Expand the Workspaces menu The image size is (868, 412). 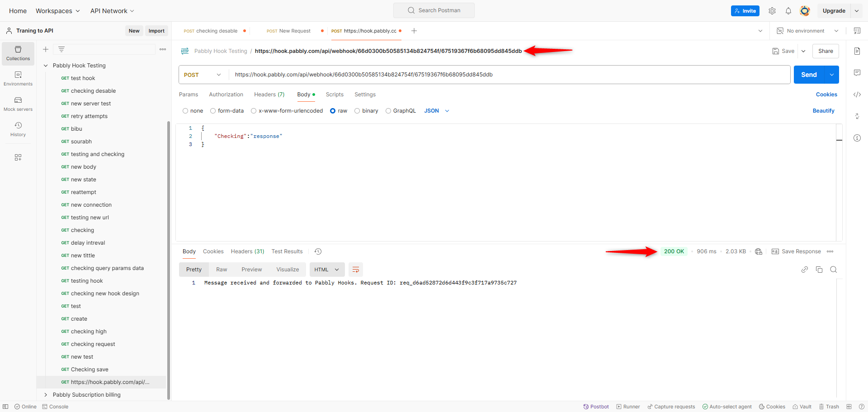(58, 11)
